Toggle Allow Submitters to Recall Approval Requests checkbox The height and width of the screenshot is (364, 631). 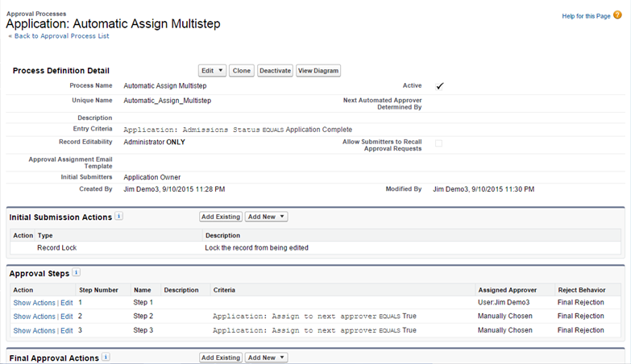pos(439,143)
